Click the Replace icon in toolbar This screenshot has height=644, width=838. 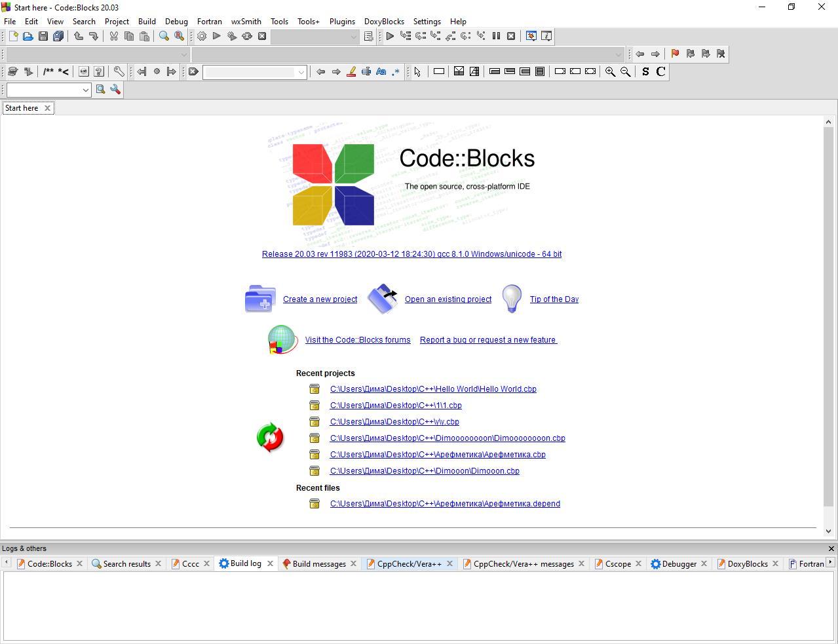[179, 37]
